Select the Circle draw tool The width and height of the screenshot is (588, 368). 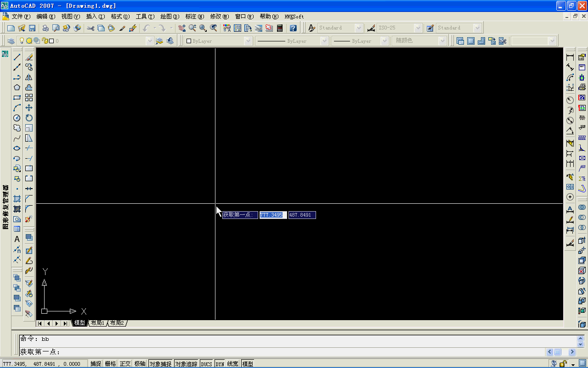(x=17, y=118)
